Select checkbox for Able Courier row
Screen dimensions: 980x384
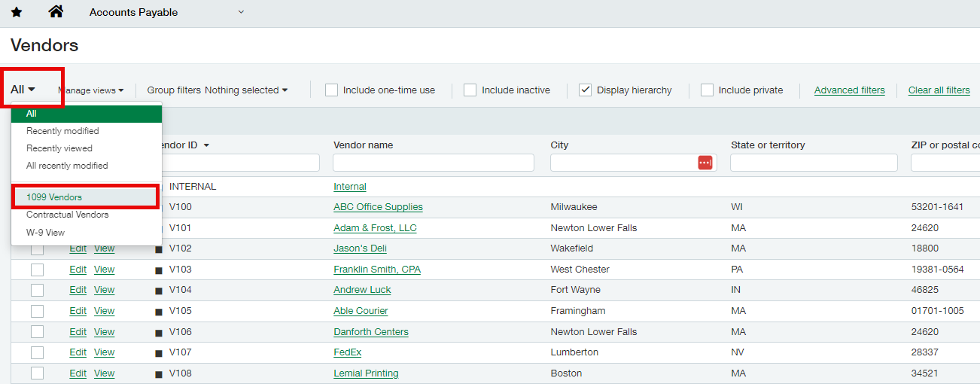point(37,311)
